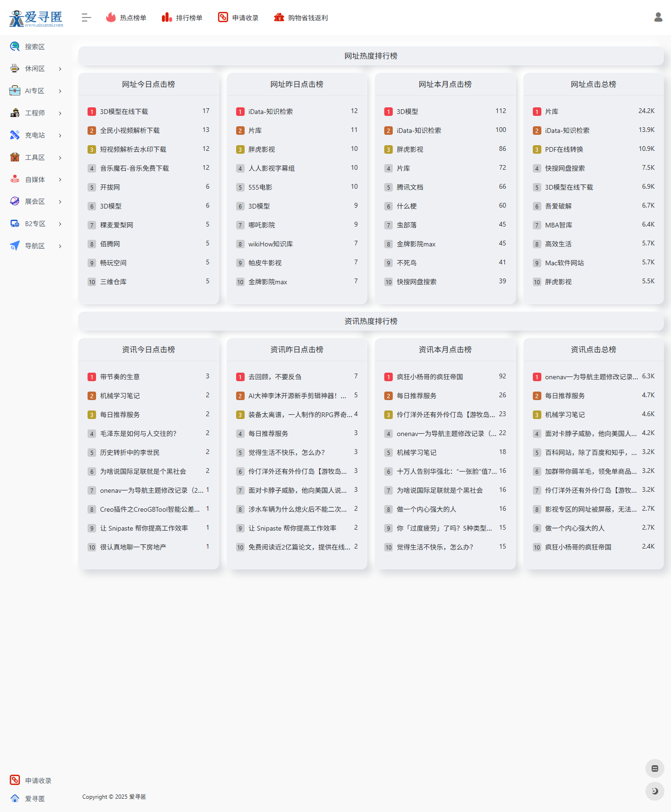Image resolution: width=671 pixels, height=812 pixels.
Task: Click 快搜网盘搜索 in total clicks ranking
Action: 565,168
